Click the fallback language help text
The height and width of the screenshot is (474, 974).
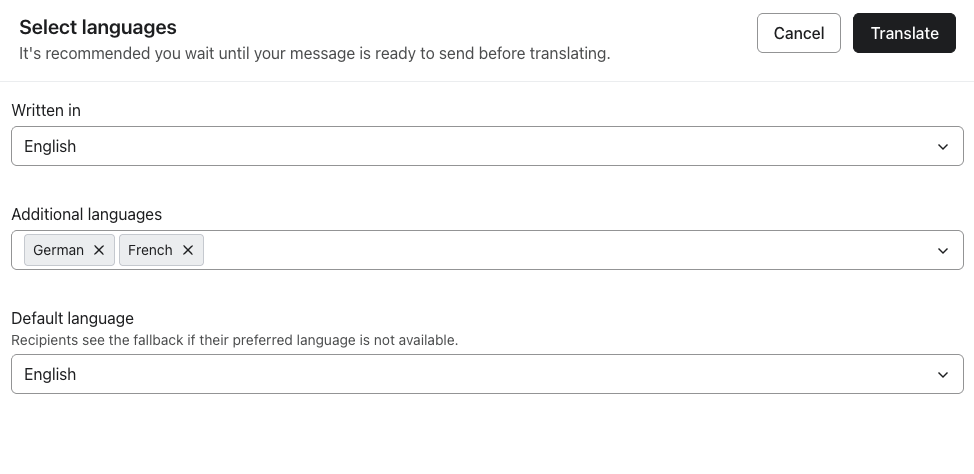click(234, 340)
